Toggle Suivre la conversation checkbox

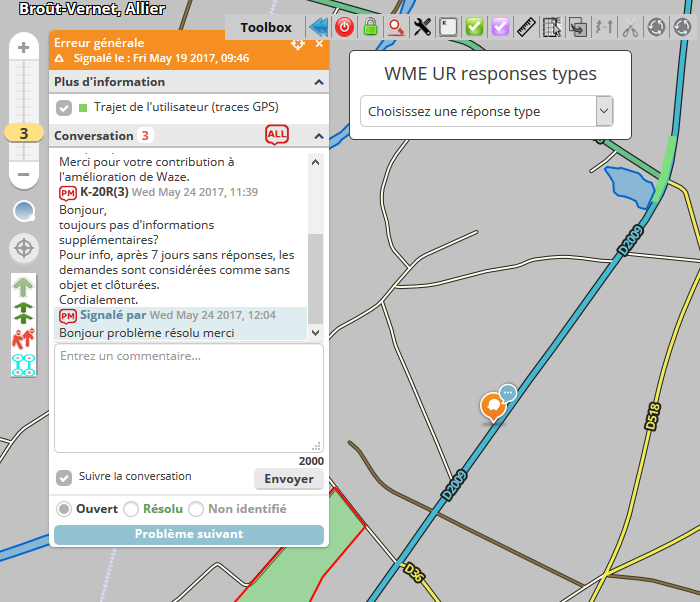pos(64,478)
